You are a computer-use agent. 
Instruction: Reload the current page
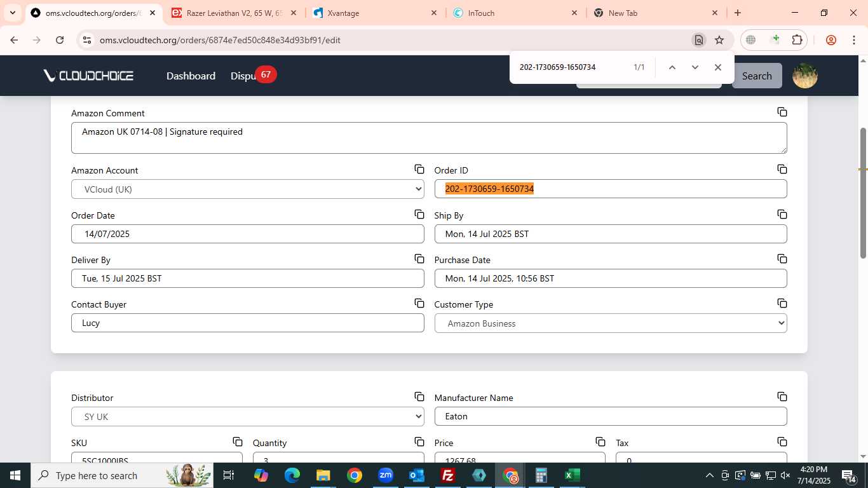point(60,40)
